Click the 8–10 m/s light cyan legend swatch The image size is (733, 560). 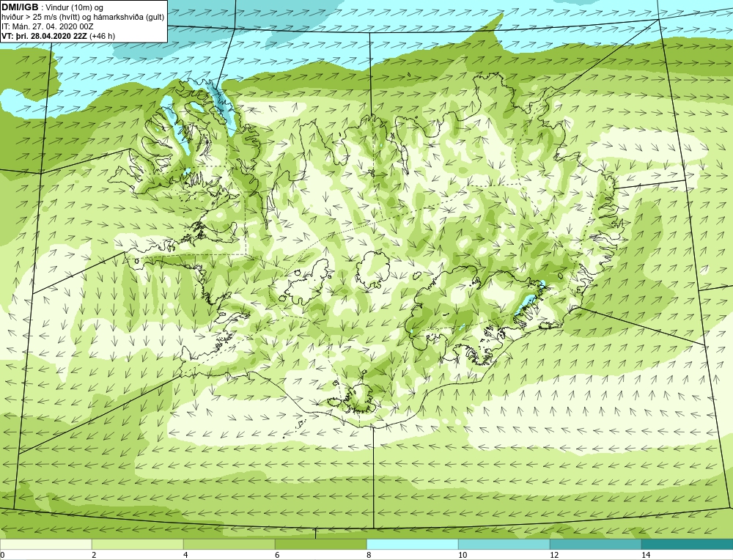point(412,544)
